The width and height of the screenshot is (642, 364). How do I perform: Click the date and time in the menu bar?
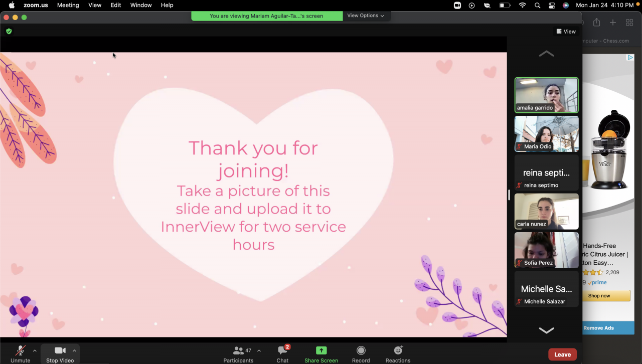coord(605,5)
